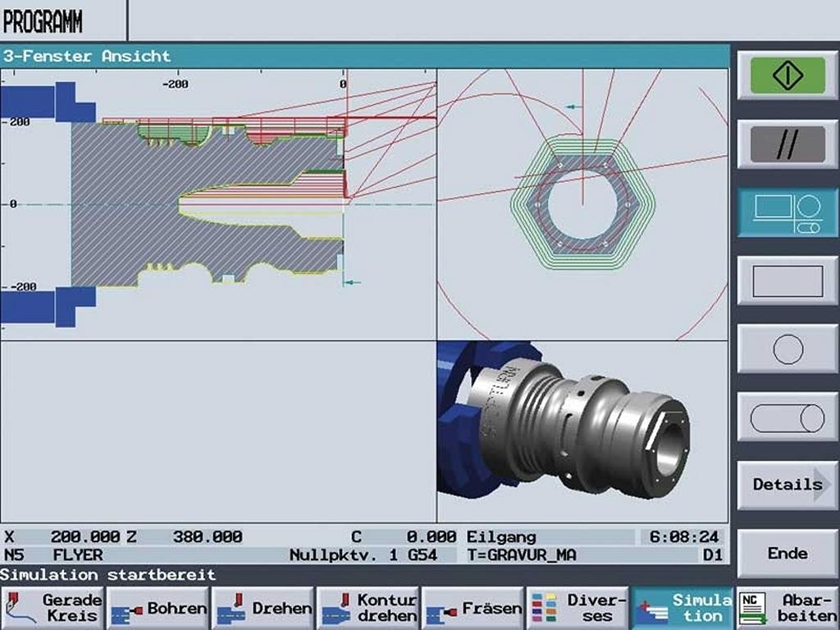Click the cross-section side view pane
Image resolution: width=840 pixels, height=630 pixels.
[218, 203]
